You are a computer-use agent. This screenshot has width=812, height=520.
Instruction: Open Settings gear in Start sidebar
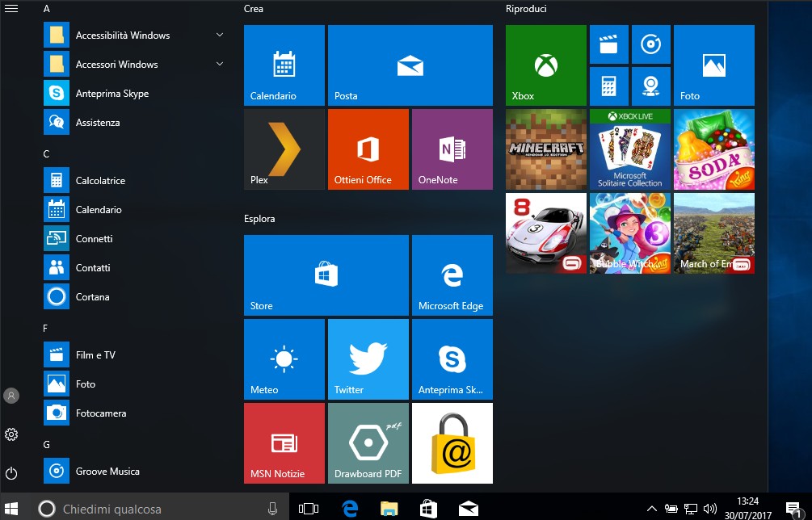point(11,434)
